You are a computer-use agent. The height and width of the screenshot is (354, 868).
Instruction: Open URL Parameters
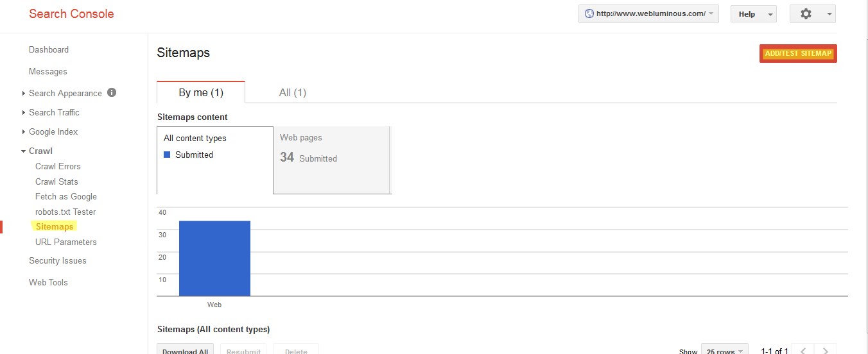tap(66, 242)
